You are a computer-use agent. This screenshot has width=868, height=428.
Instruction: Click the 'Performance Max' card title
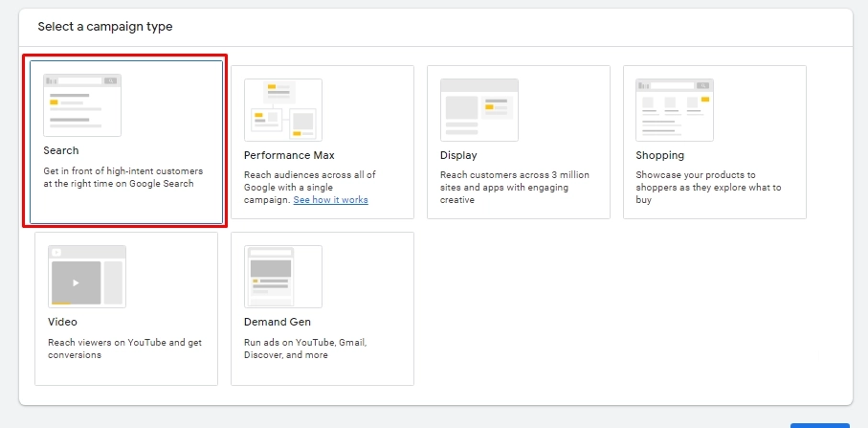coord(289,155)
